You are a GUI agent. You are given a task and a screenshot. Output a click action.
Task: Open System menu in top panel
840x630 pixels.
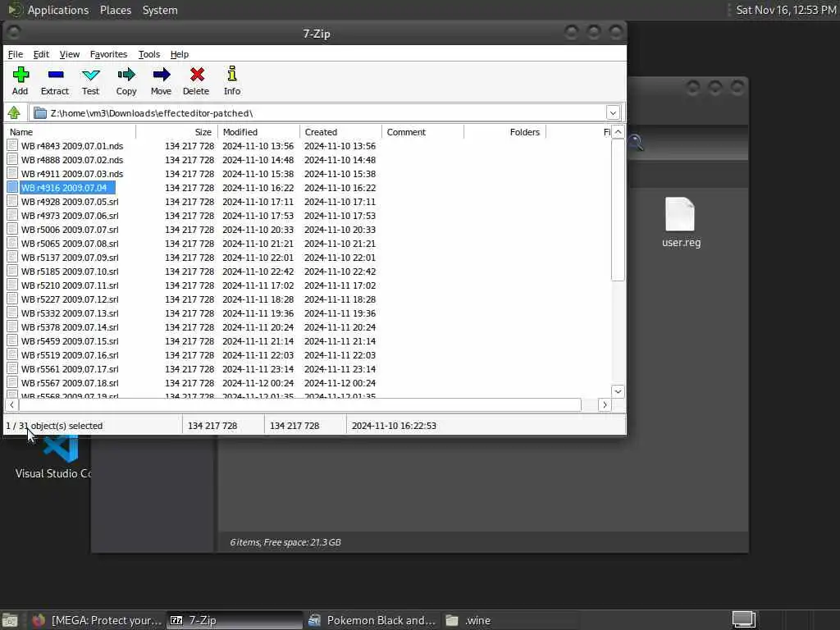160,10
